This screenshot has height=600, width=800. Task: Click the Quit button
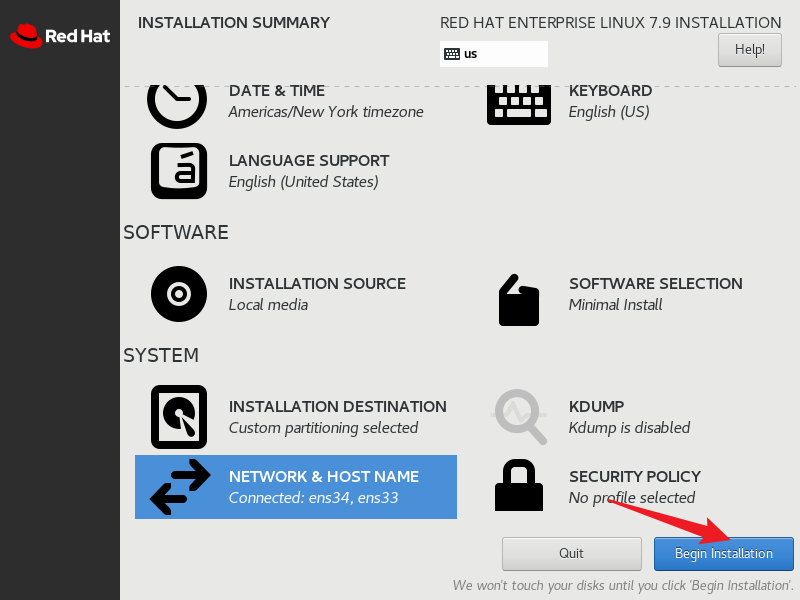[571, 554]
